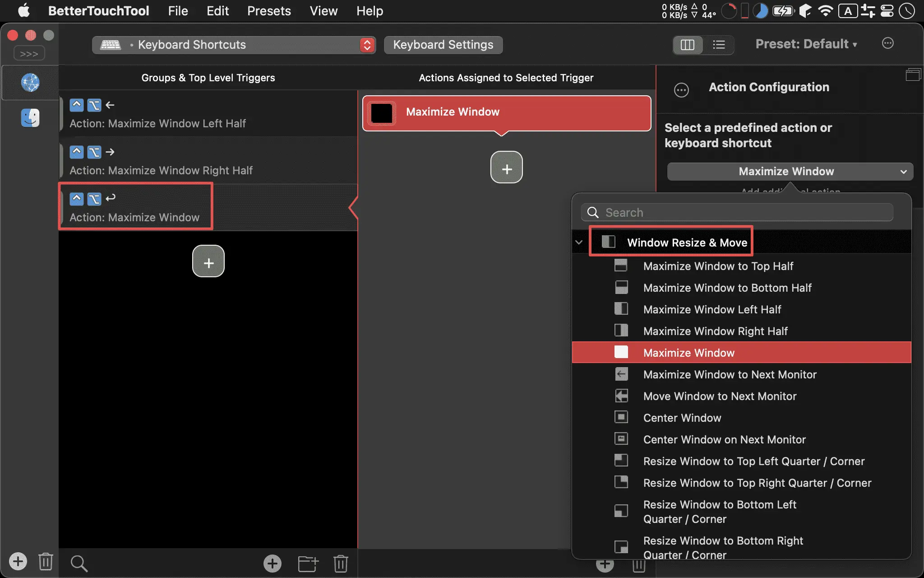Add trigger via bottom bar plus circle
Screen dimensions: 924x578
click(273, 563)
